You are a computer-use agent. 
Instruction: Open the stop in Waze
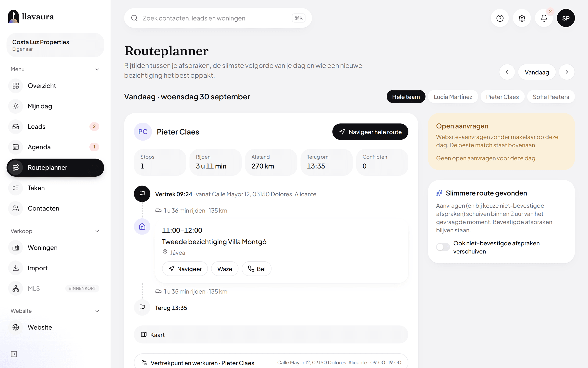pos(225,269)
